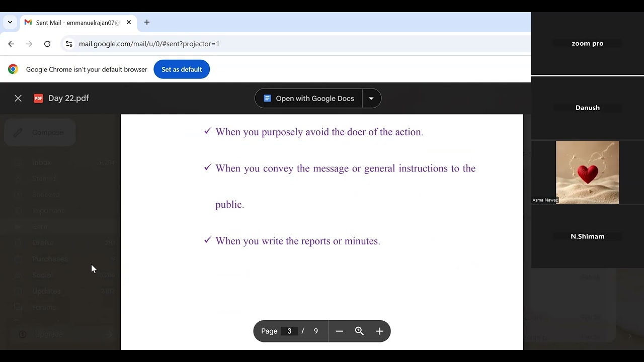Set Chrome as default browser
Viewport: 644px width, 362px height.
click(182, 69)
